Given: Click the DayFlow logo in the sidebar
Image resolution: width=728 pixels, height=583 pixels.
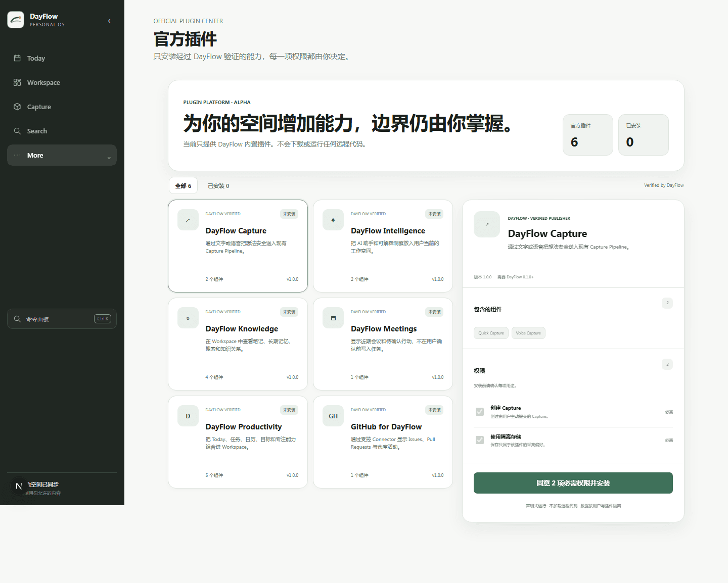Looking at the screenshot, I should 16,20.
